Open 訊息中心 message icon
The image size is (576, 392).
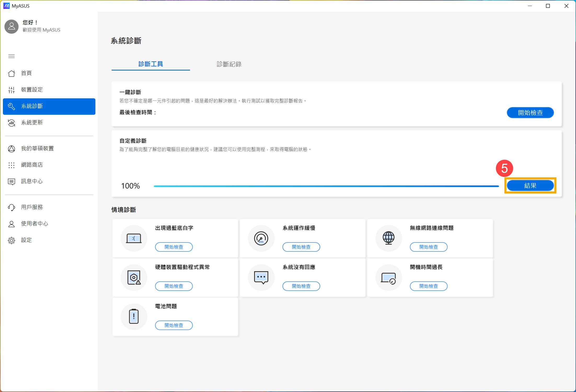pyautogui.click(x=11, y=182)
